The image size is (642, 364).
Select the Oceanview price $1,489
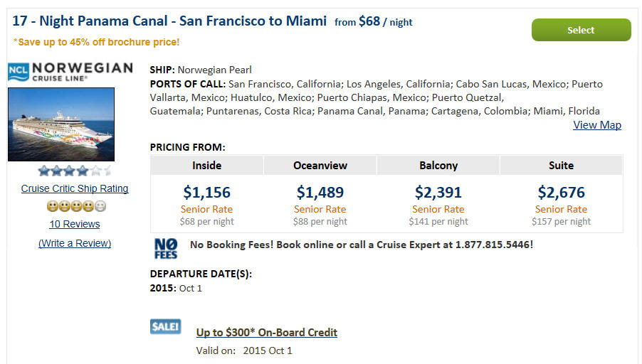[320, 192]
